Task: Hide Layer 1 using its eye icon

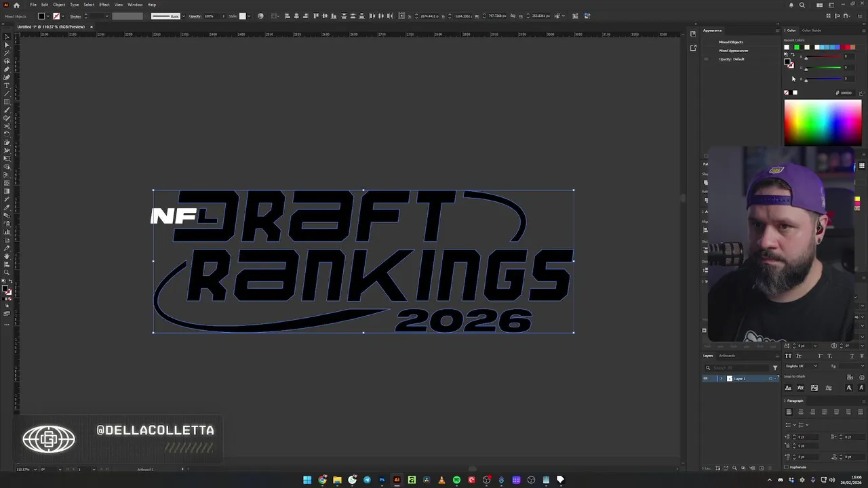Action: (705, 378)
